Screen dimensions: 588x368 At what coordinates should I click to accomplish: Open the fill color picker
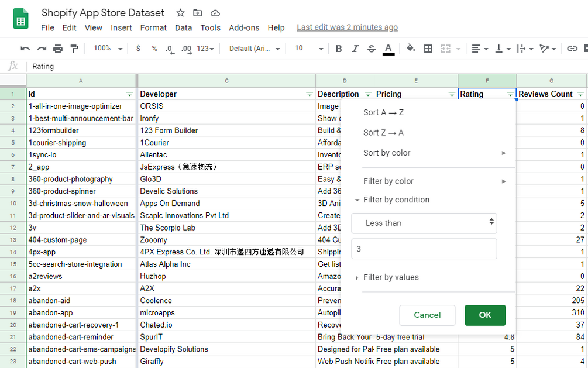point(411,48)
